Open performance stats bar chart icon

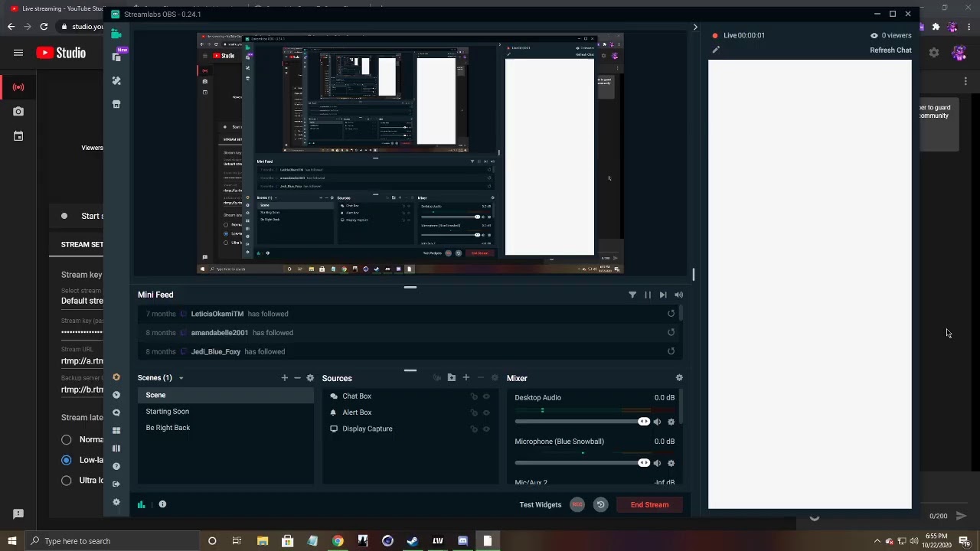tap(141, 504)
